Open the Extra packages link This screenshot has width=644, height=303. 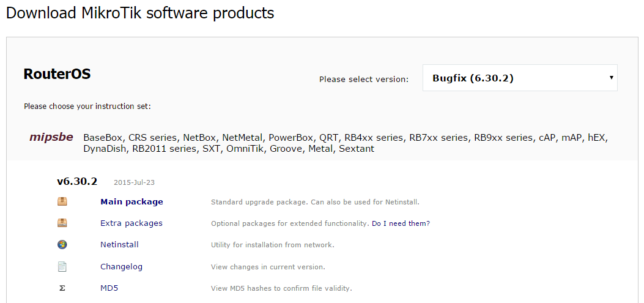click(x=131, y=223)
